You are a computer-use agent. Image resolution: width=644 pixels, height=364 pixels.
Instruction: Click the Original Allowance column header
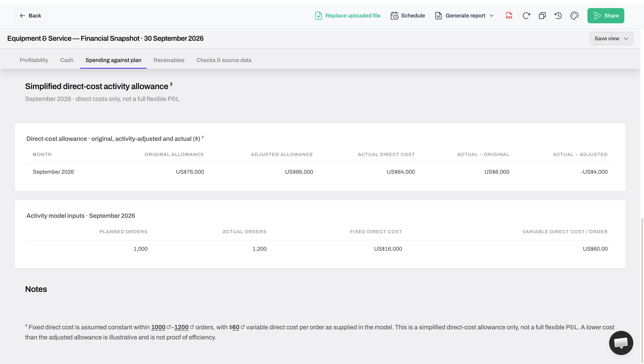click(x=174, y=154)
